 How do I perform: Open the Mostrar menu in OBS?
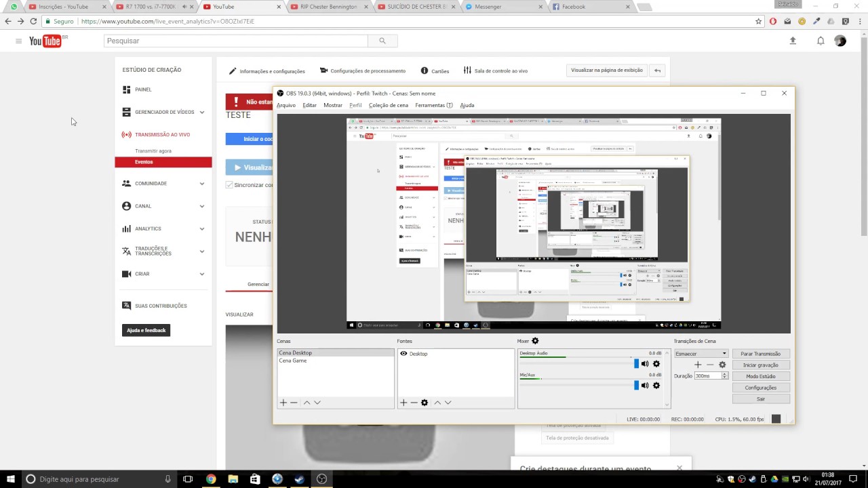pyautogui.click(x=333, y=105)
